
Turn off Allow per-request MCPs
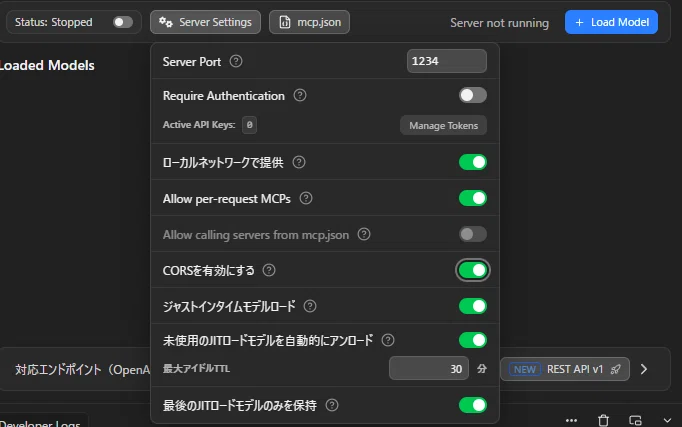coord(473,198)
